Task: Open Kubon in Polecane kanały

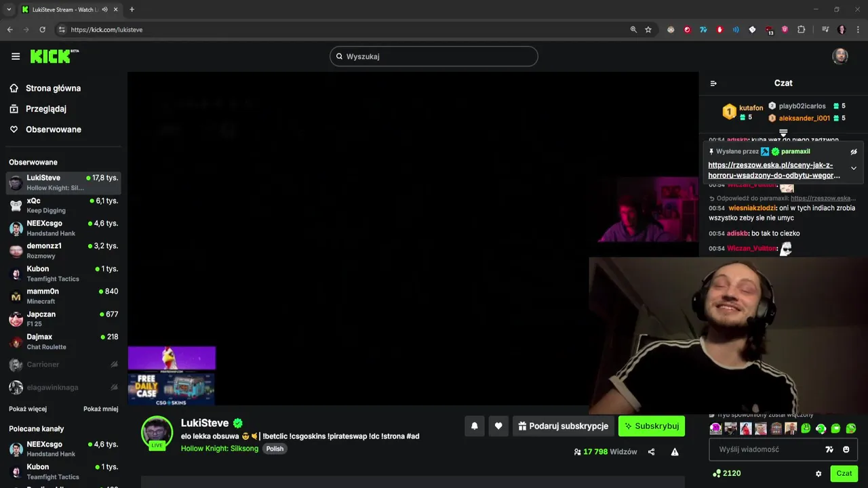Action: (x=64, y=472)
